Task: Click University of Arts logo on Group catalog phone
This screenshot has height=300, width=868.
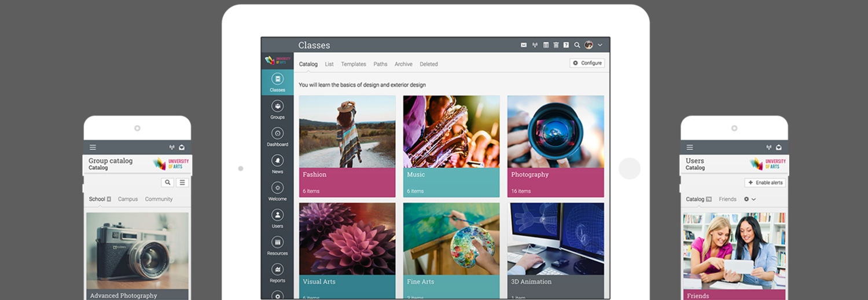Action: click(171, 164)
